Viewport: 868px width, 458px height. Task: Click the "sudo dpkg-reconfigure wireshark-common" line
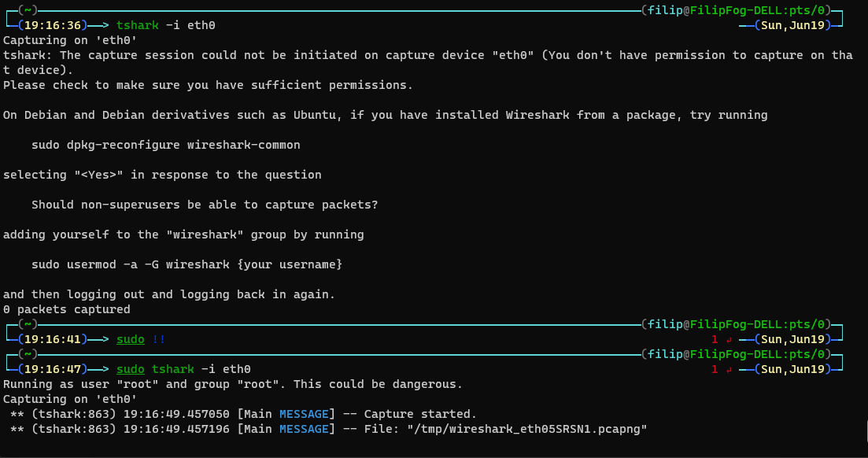pos(165,145)
